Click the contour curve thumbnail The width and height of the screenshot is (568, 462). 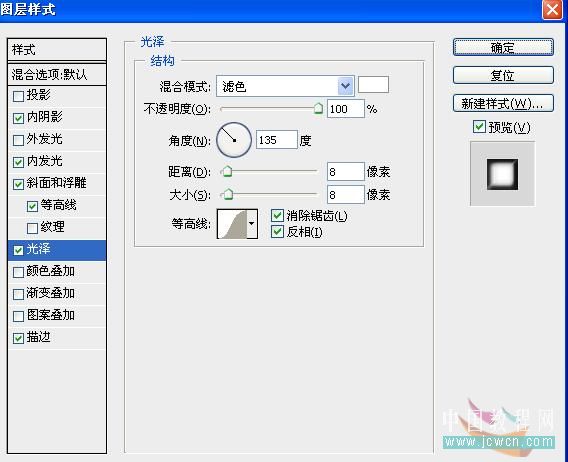tap(232, 224)
